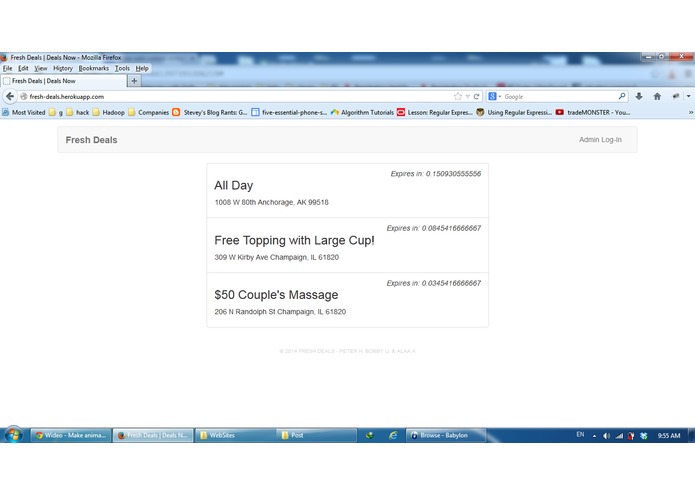Open five-essential-phone-s bookmark
Screen dimensions: 695x494
289,113
